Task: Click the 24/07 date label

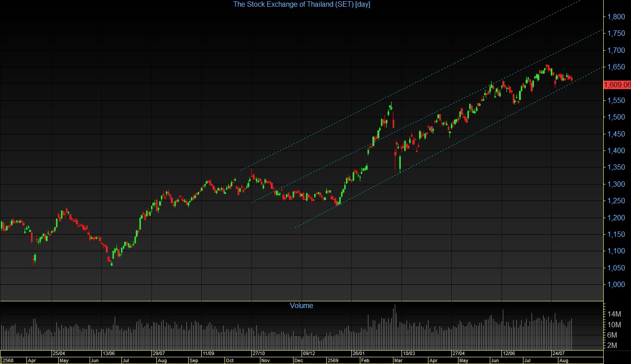Action: [558, 353]
